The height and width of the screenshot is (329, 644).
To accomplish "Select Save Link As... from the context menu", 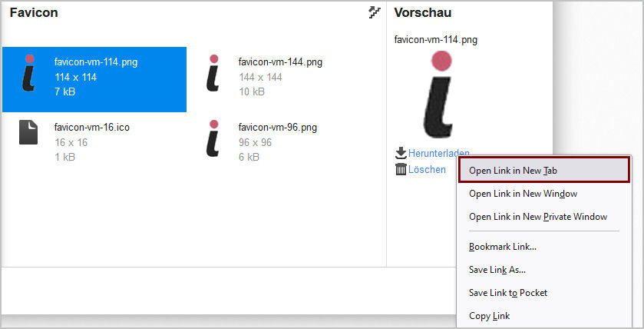I will pyautogui.click(x=544, y=270).
